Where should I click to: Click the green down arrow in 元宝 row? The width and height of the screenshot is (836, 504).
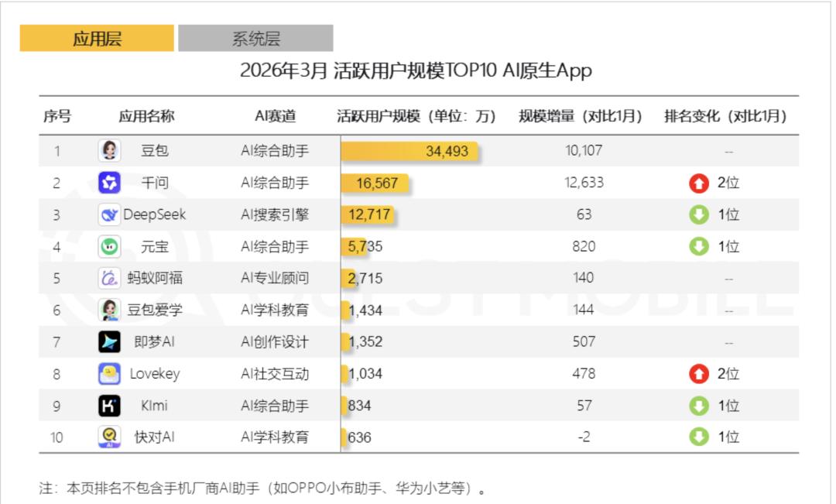point(699,246)
